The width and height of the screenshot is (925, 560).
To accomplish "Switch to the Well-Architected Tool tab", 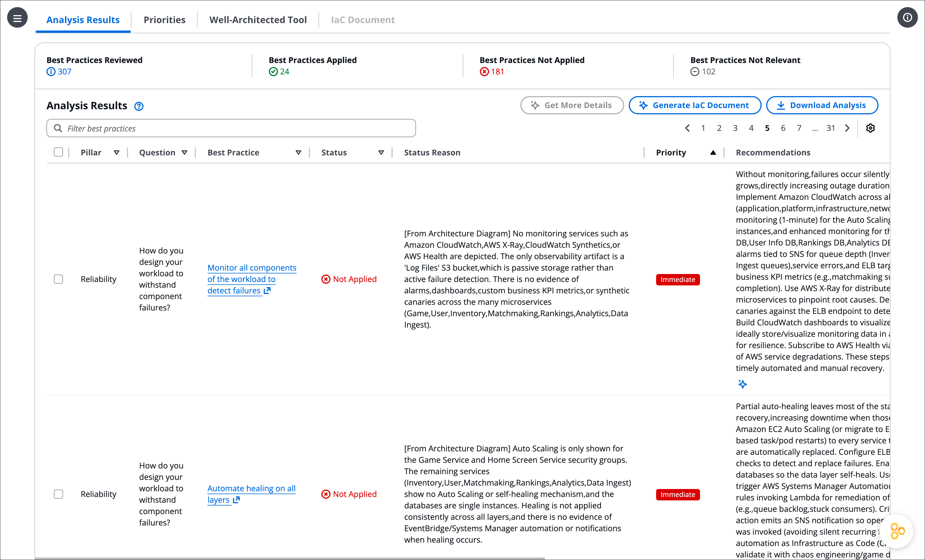I will click(x=258, y=19).
